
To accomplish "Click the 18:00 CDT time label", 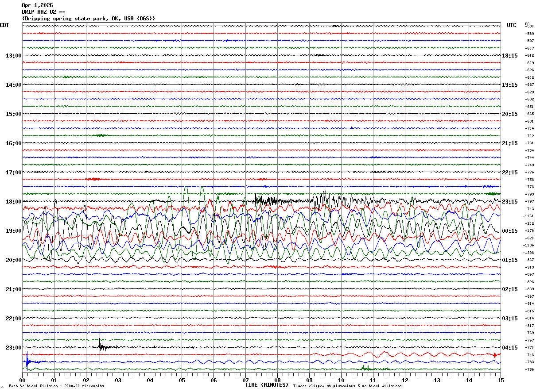I will click(x=14, y=202).
